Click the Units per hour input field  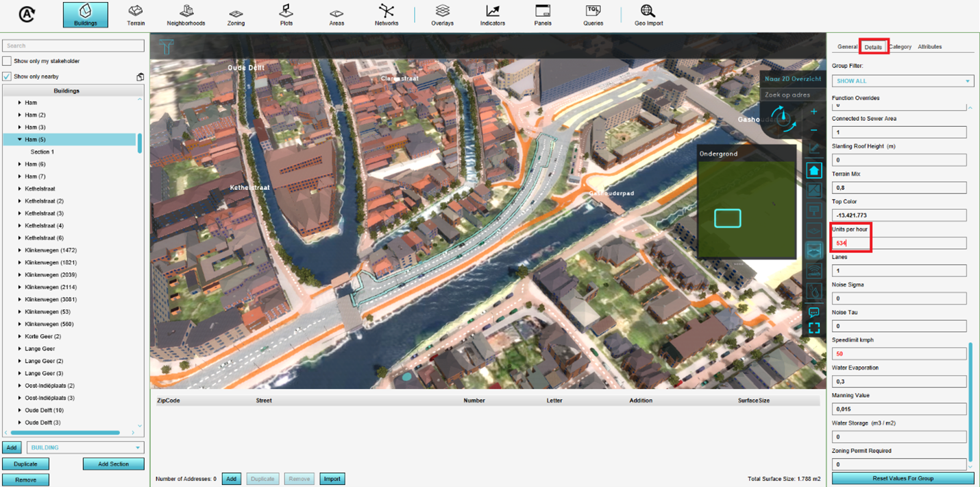(x=898, y=243)
